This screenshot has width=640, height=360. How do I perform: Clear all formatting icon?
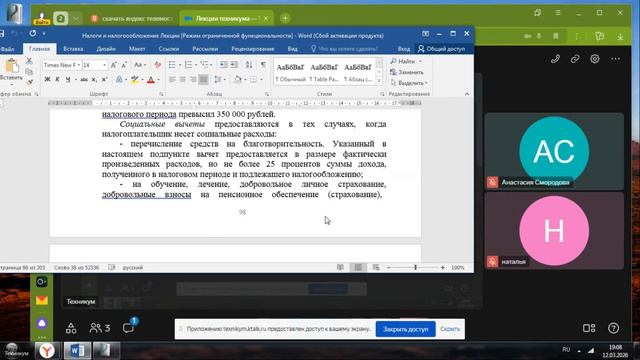point(158,65)
